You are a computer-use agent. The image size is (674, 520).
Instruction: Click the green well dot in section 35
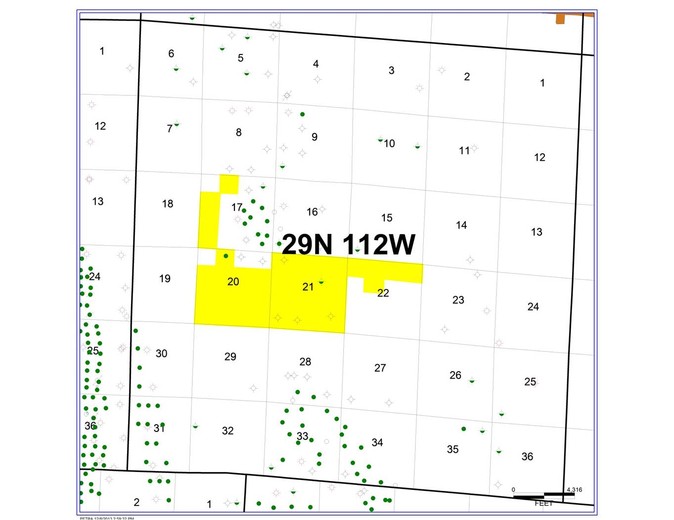pos(464,429)
